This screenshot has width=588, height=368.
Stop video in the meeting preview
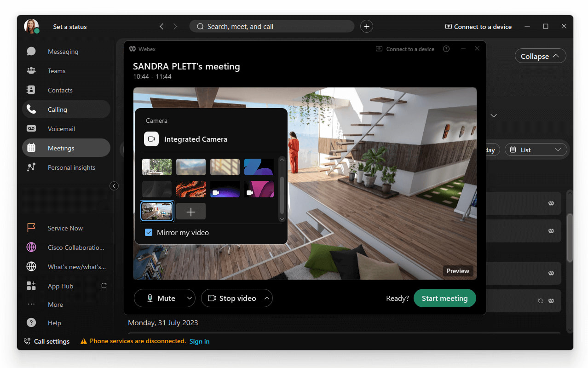point(232,298)
